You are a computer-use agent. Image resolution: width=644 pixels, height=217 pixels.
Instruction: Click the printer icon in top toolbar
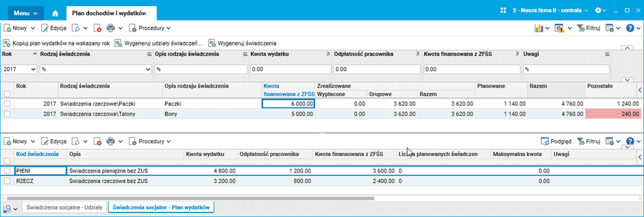111,28
